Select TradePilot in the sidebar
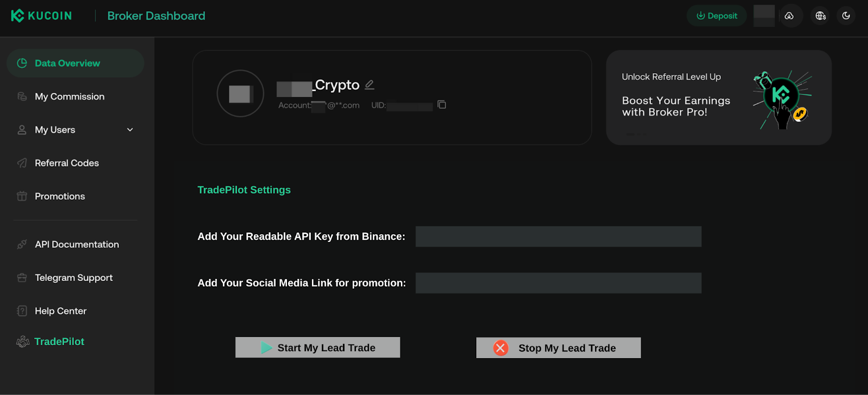Viewport: 868px width, 395px height. (59, 342)
